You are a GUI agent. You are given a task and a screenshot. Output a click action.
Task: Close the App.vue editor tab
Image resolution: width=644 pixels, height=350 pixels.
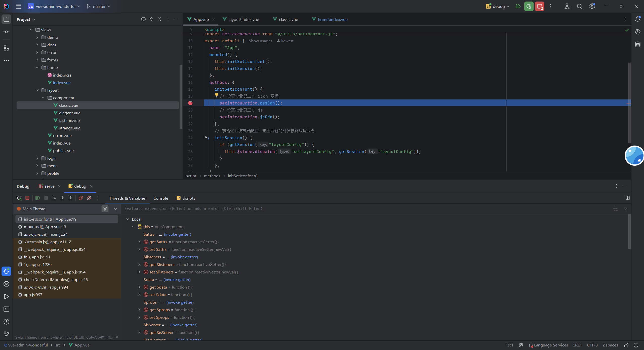[x=214, y=19]
